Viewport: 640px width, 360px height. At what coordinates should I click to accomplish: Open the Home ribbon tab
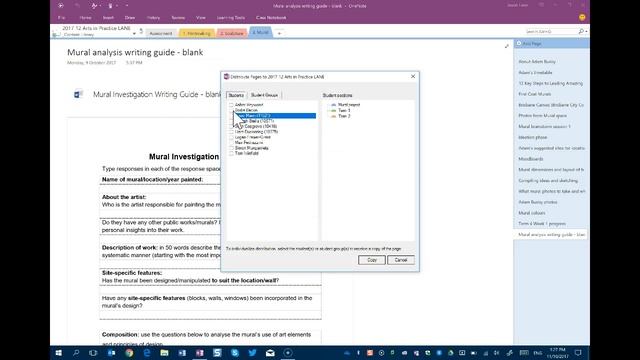click(85, 18)
